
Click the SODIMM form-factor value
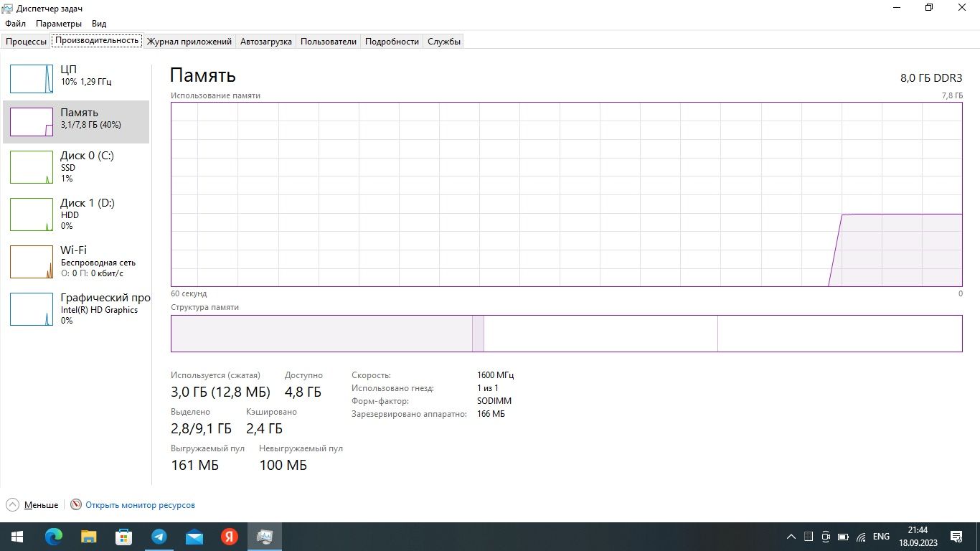tap(494, 401)
